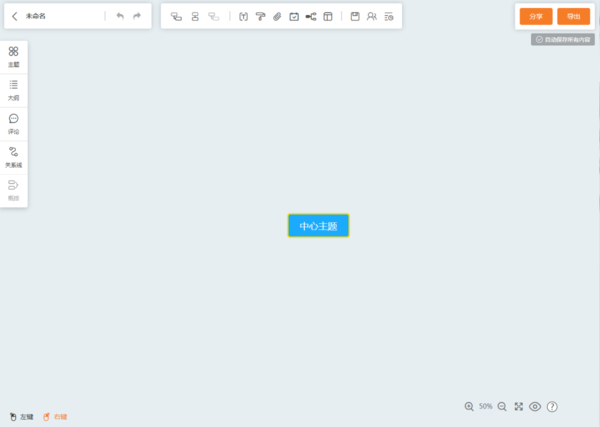
Task: Click the save icon in the toolbar
Action: click(355, 16)
